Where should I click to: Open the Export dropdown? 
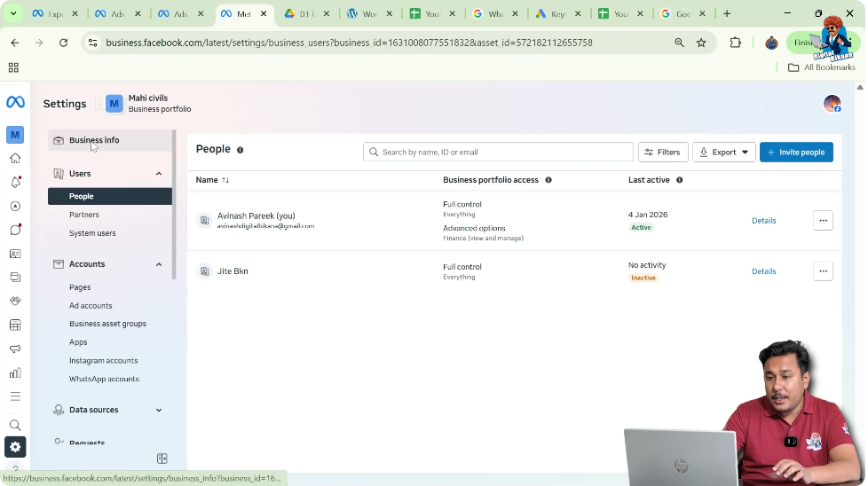pyautogui.click(x=724, y=152)
